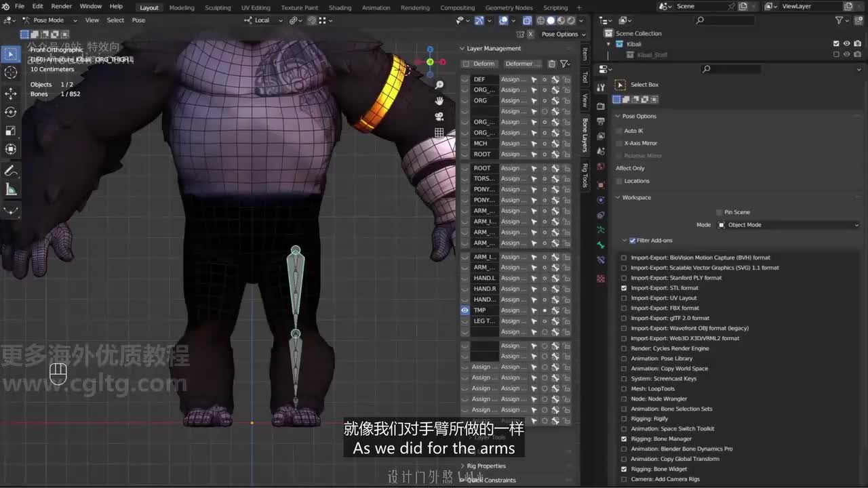
Task: Click the select-bones cursor icon in DEF row
Action: (x=534, y=79)
